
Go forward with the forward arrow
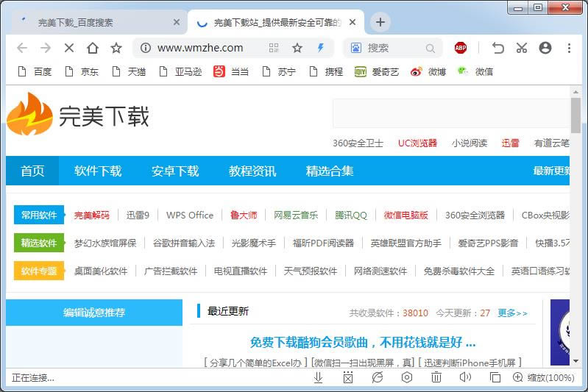[x=46, y=48]
